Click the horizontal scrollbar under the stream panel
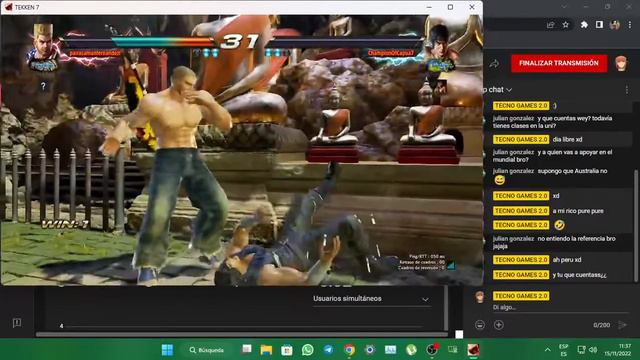 pos(241,334)
